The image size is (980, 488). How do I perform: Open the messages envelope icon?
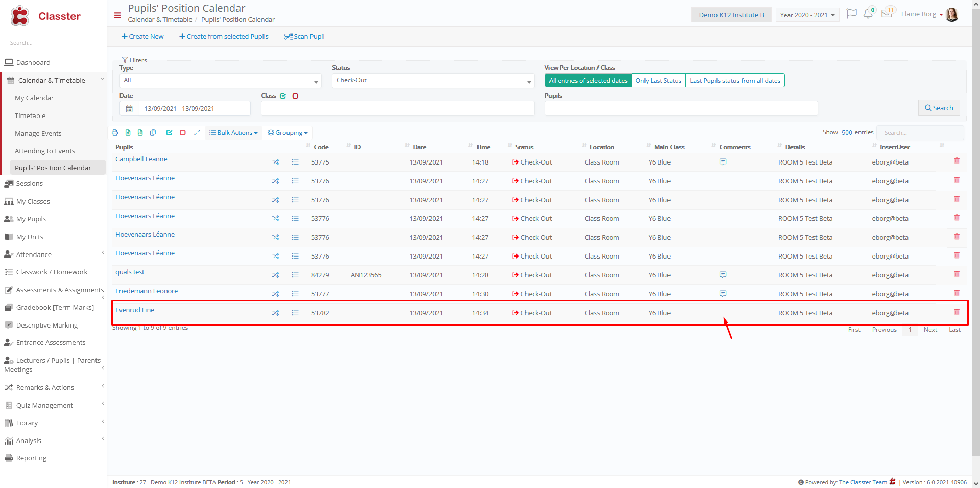tap(887, 14)
